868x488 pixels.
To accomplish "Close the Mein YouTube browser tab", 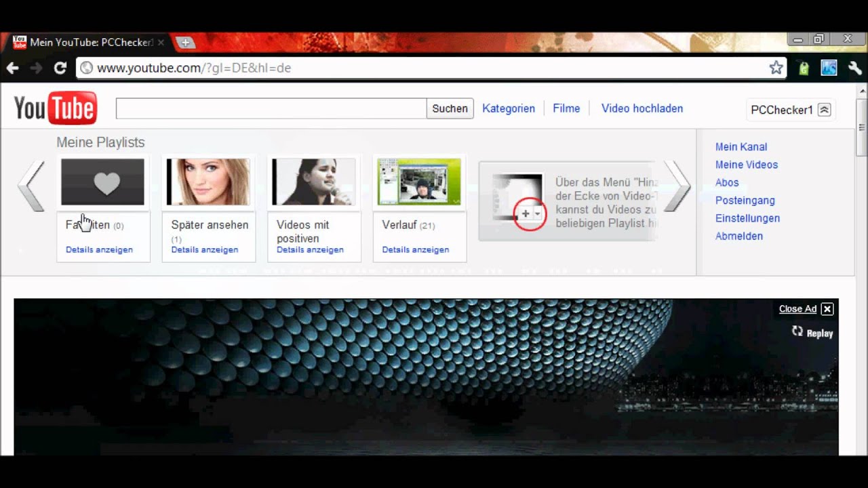I will (161, 42).
